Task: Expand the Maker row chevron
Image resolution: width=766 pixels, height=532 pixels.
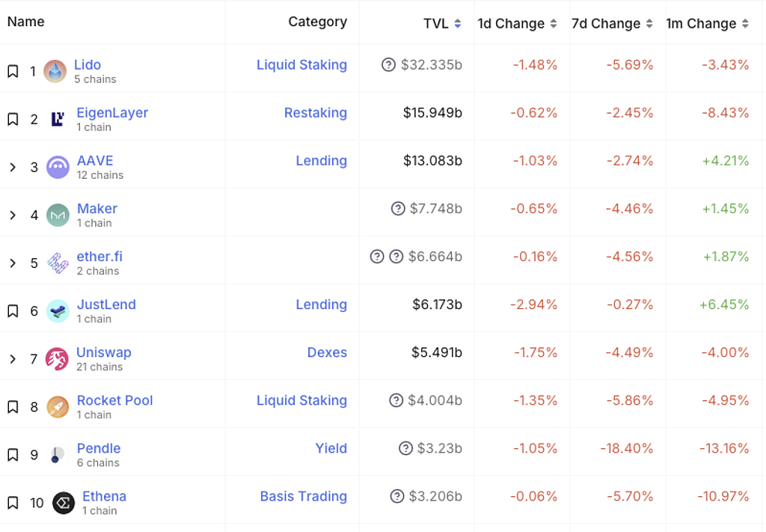Action: click(13, 215)
